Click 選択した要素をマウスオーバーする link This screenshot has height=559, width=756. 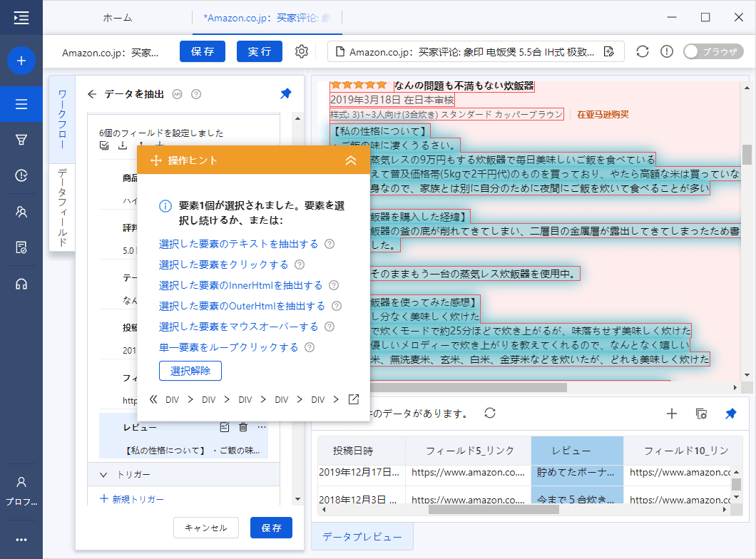click(239, 327)
